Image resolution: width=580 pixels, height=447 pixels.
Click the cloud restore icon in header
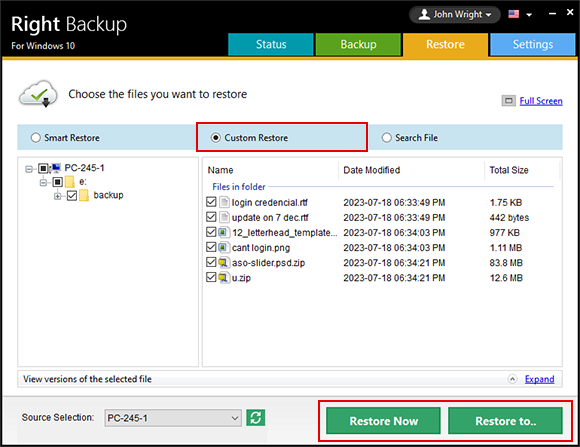[38, 94]
